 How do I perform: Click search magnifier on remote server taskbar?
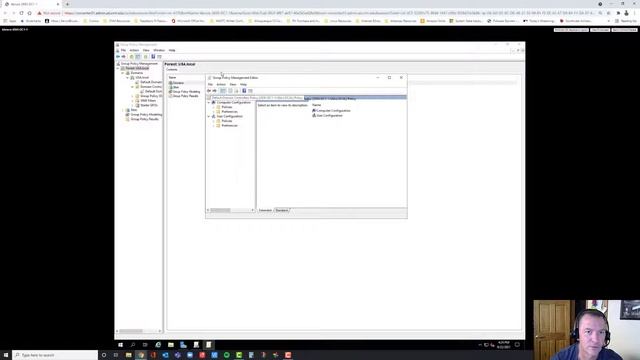(133, 345)
